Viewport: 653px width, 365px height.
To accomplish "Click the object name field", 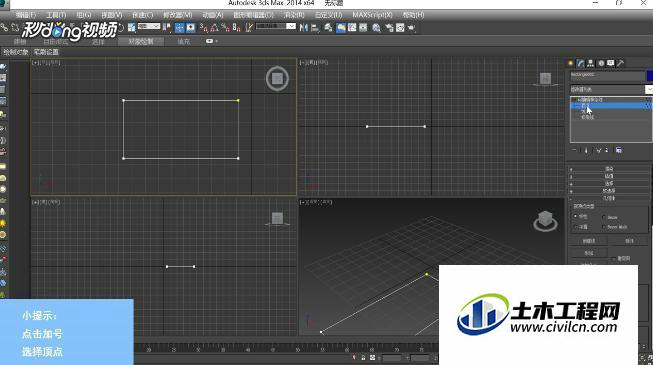I will (x=607, y=76).
